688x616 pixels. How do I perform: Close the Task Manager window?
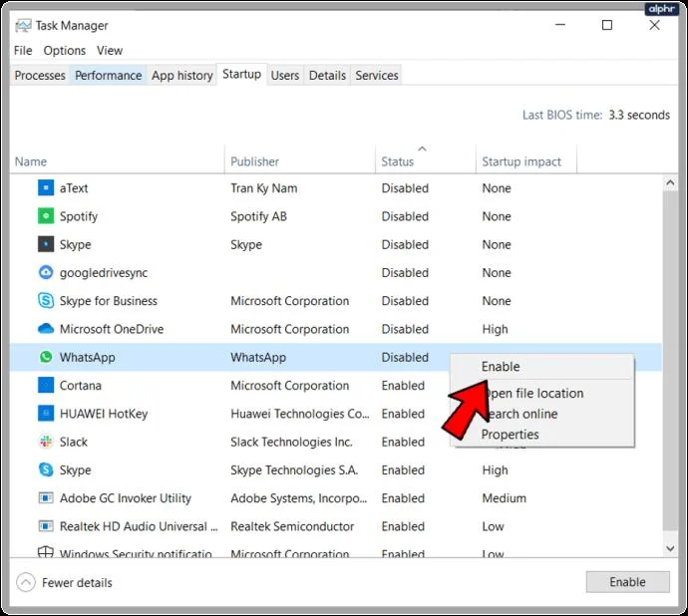[655, 25]
